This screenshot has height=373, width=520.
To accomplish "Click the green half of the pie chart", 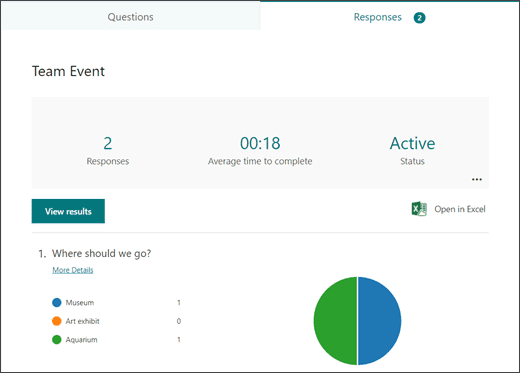I will click(335, 321).
